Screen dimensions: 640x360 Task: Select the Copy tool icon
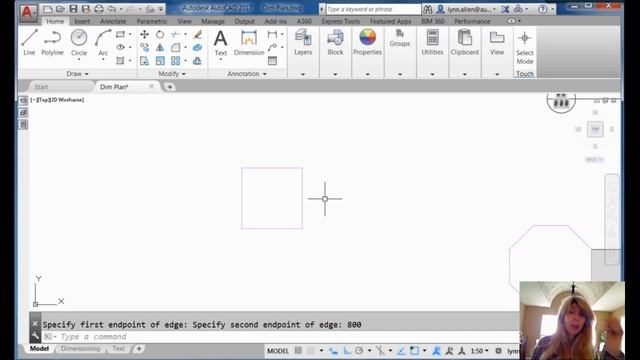click(144, 48)
